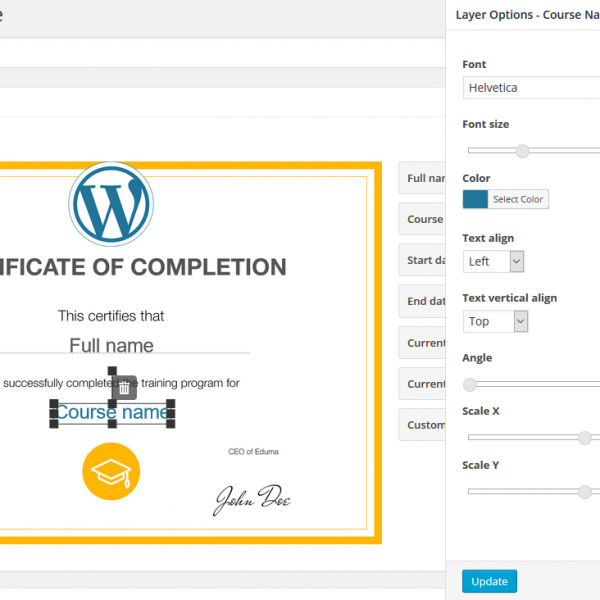Viewport: 600px width, 600px height.
Task: Select the Course name text layer
Action: click(x=112, y=412)
